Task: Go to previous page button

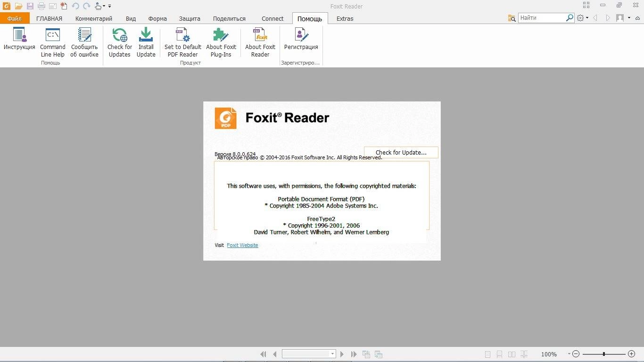Action: [x=275, y=354]
